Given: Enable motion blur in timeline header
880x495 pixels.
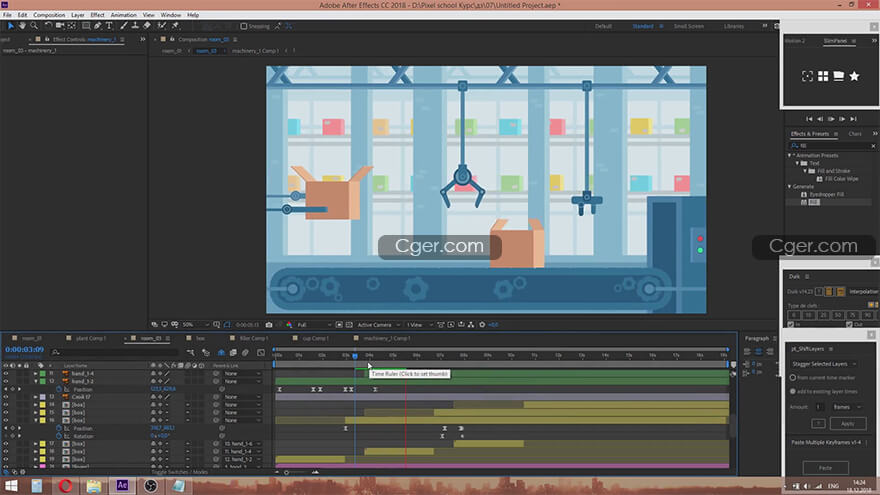Looking at the screenshot, I should tap(245, 352).
